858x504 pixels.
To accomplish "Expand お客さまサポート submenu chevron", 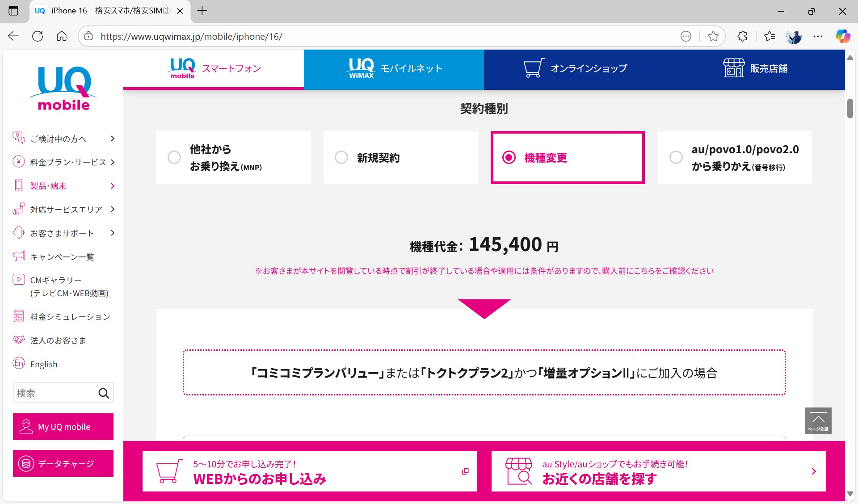I will (113, 233).
